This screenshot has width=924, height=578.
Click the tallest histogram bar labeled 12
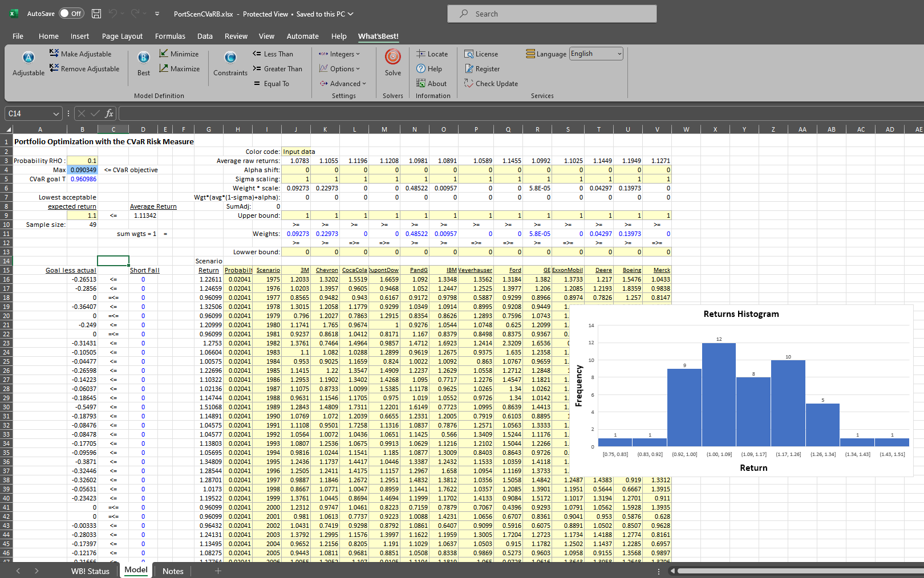(719, 394)
